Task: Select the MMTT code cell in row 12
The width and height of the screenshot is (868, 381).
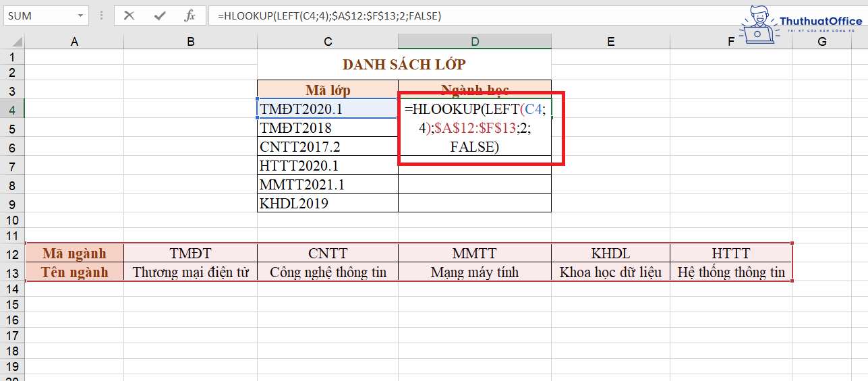Action: tap(475, 254)
